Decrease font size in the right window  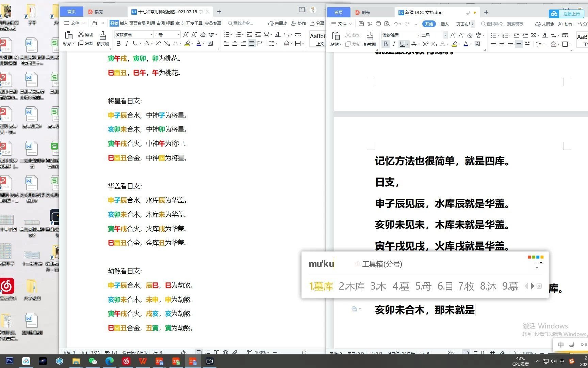(461, 35)
